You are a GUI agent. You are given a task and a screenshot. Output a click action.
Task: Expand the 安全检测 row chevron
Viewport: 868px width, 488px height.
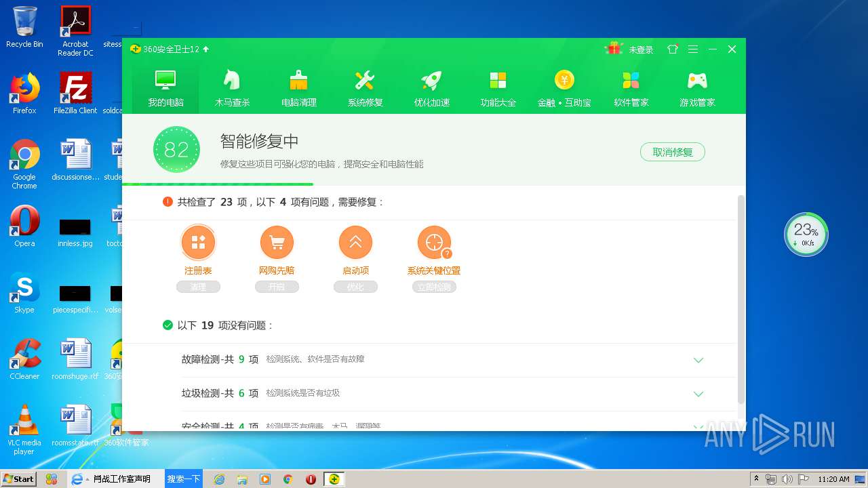click(x=698, y=426)
